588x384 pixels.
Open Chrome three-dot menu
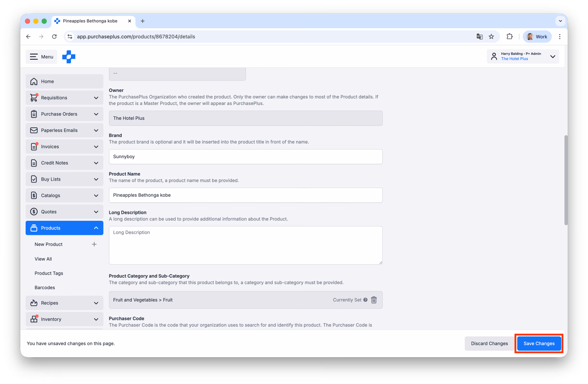pos(560,37)
